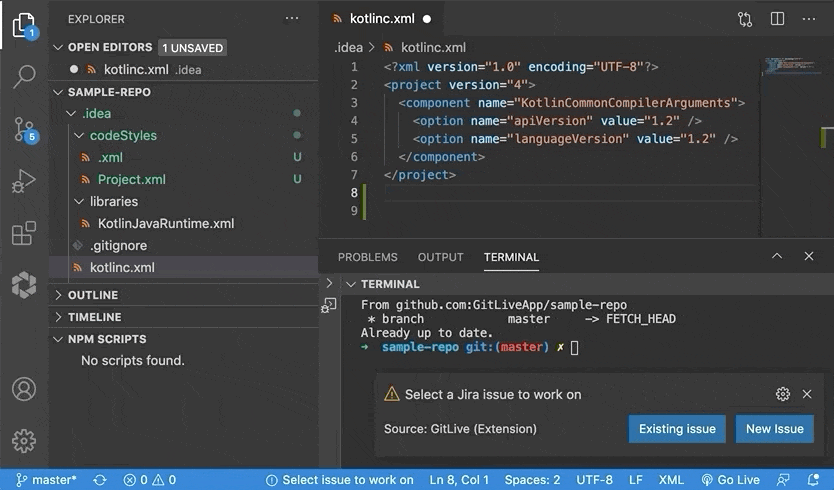Open the Extensions view
Image resolution: width=834 pixels, height=490 pixels.
pos(24,233)
